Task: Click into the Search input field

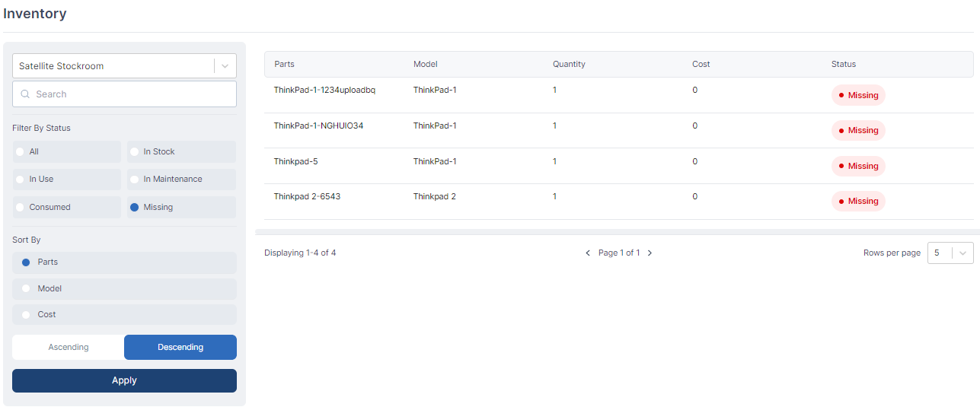Action: coord(124,94)
